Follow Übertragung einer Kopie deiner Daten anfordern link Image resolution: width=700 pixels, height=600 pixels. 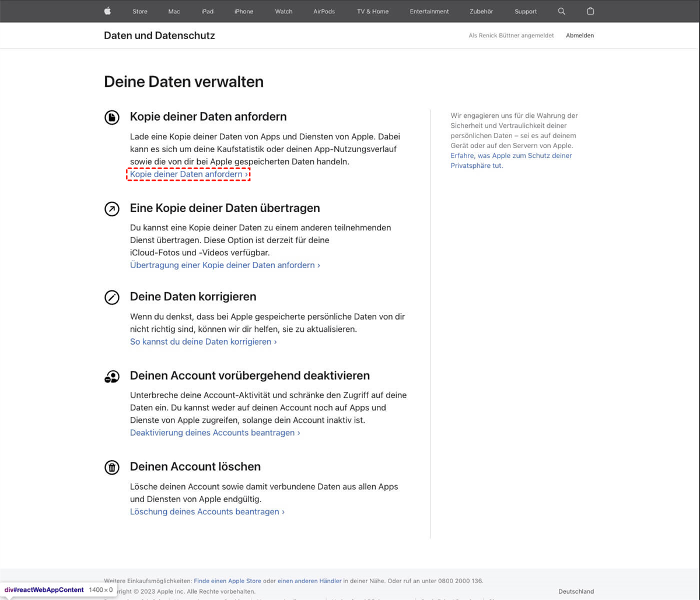click(225, 265)
